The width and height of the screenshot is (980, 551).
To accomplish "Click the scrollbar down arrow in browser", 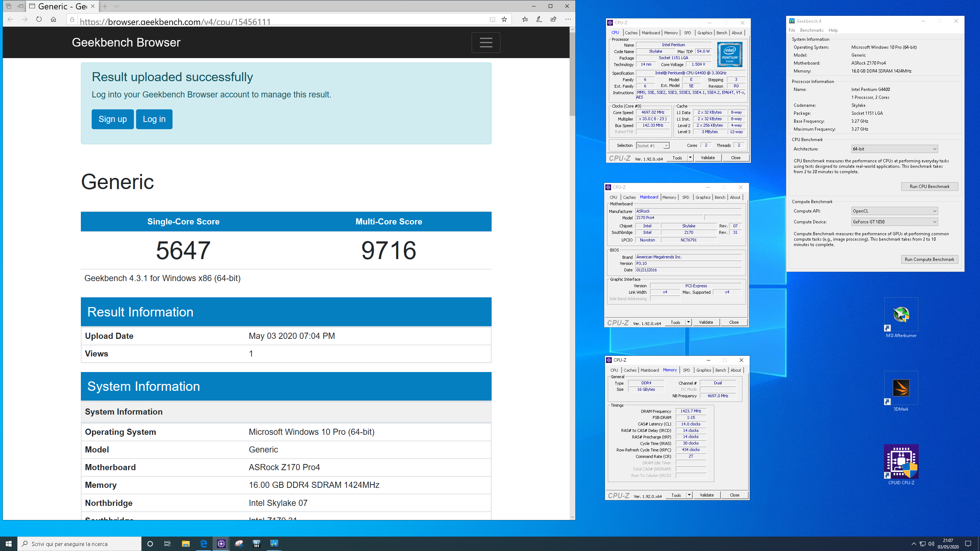I will pos(572,517).
